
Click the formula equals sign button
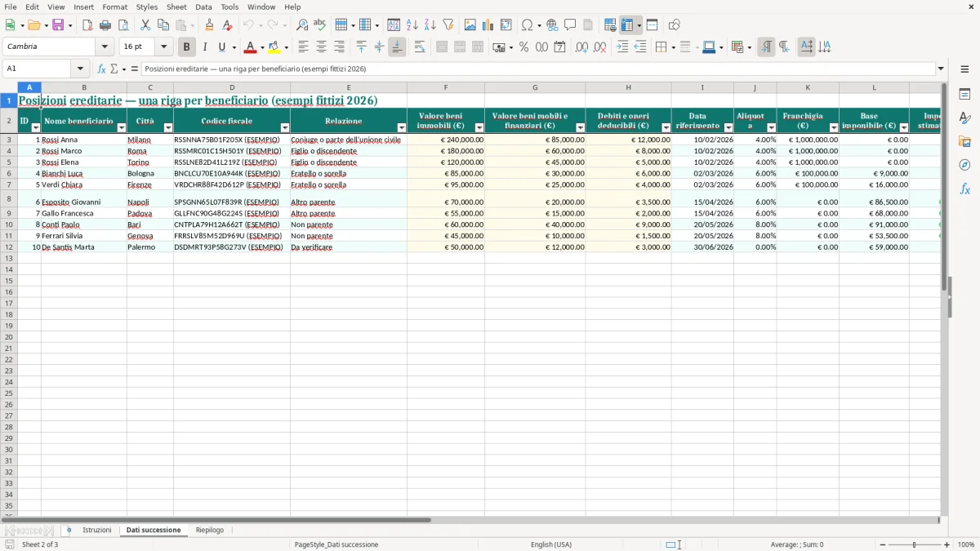coord(135,69)
